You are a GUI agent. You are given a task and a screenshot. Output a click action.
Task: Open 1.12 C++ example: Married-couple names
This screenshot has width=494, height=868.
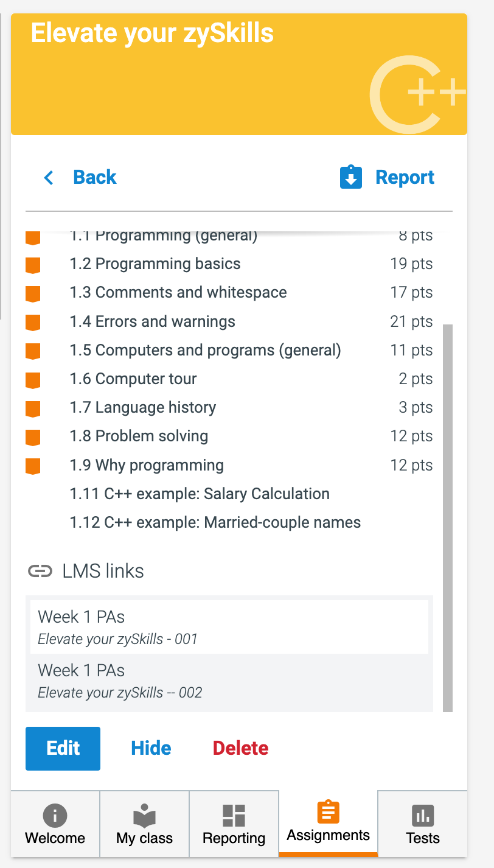215,523
